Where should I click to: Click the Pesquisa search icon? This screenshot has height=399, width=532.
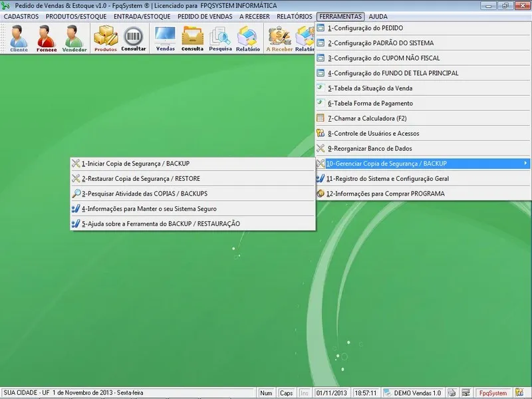[x=220, y=38]
